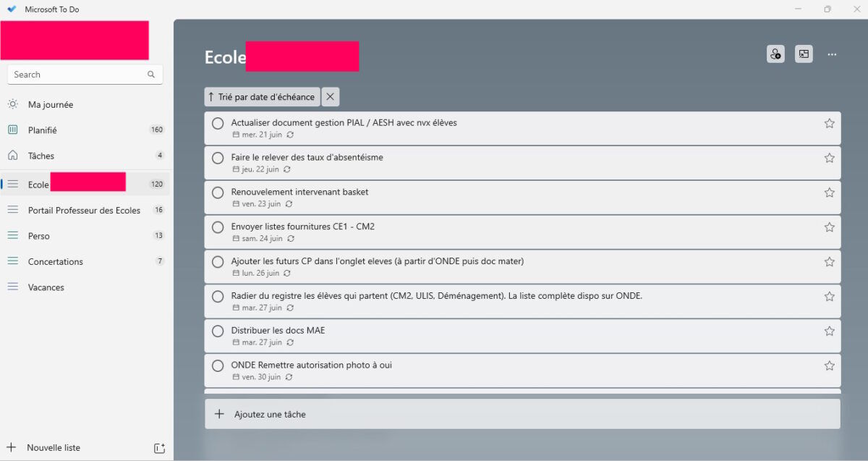Click the search magnifier icon
The image size is (868, 461).
coord(151,75)
